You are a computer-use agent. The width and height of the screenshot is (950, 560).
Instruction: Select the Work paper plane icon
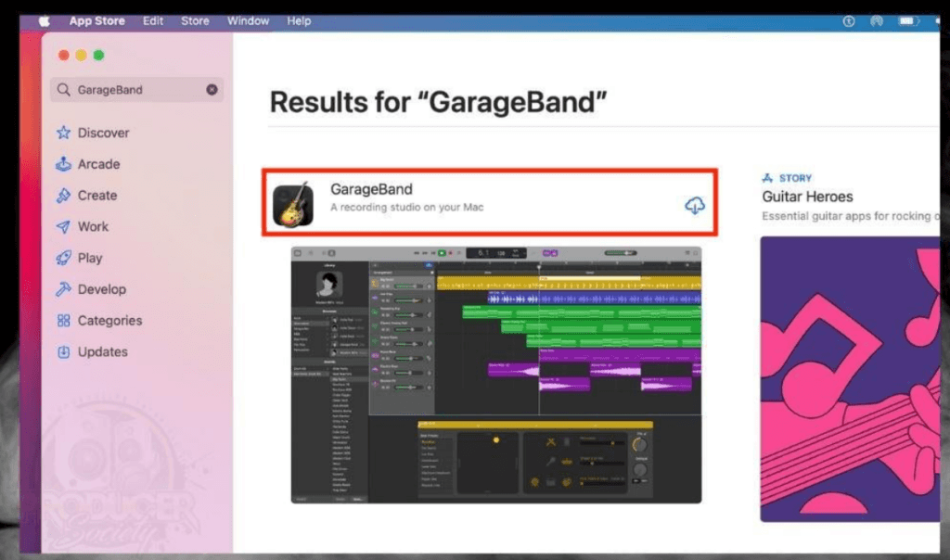64,226
